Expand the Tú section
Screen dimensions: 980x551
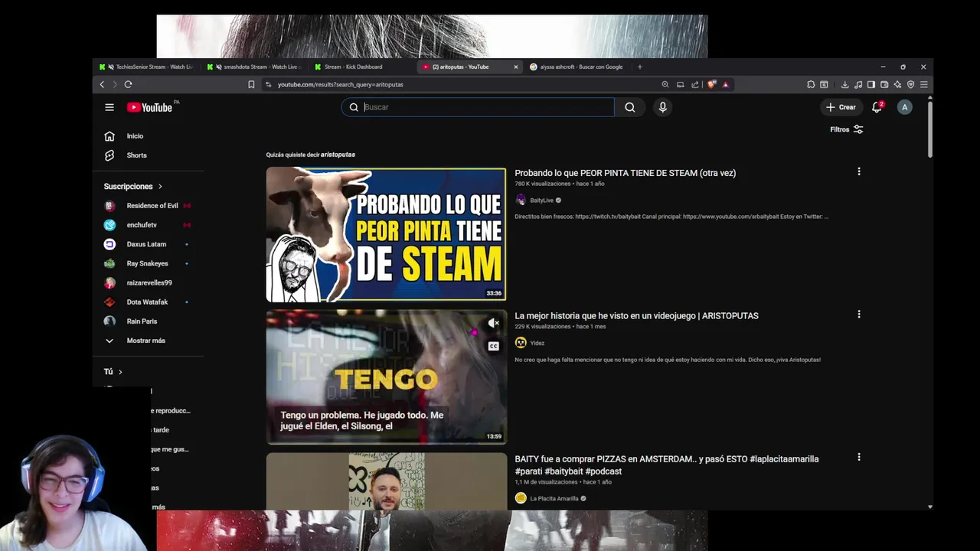click(113, 372)
